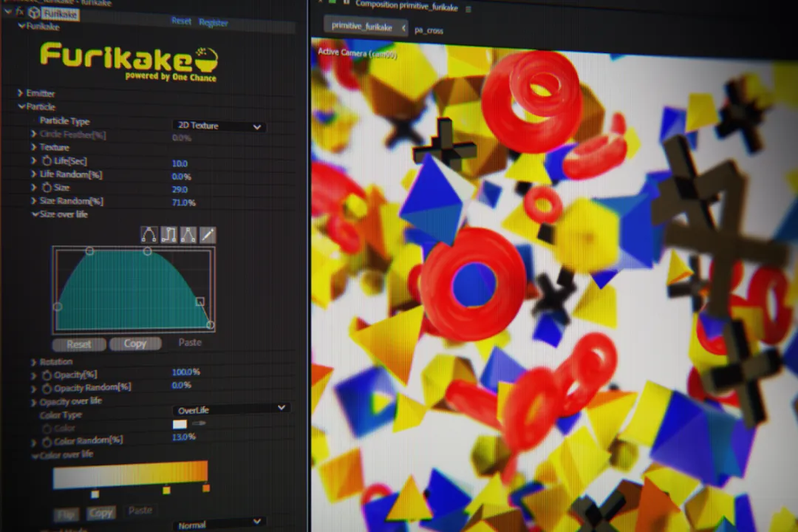Collapse the Particle section
The width and height of the screenshot is (798, 532).
(21, 106)
